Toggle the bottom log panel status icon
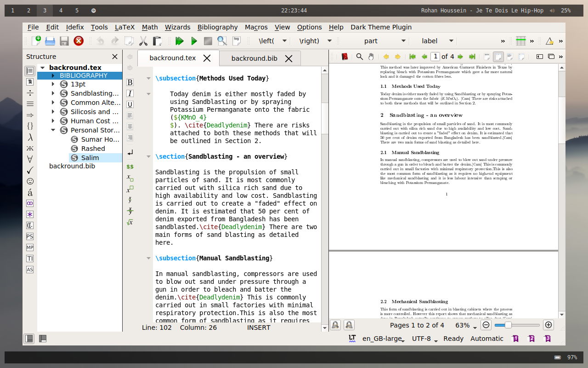 tap(43, 339)
